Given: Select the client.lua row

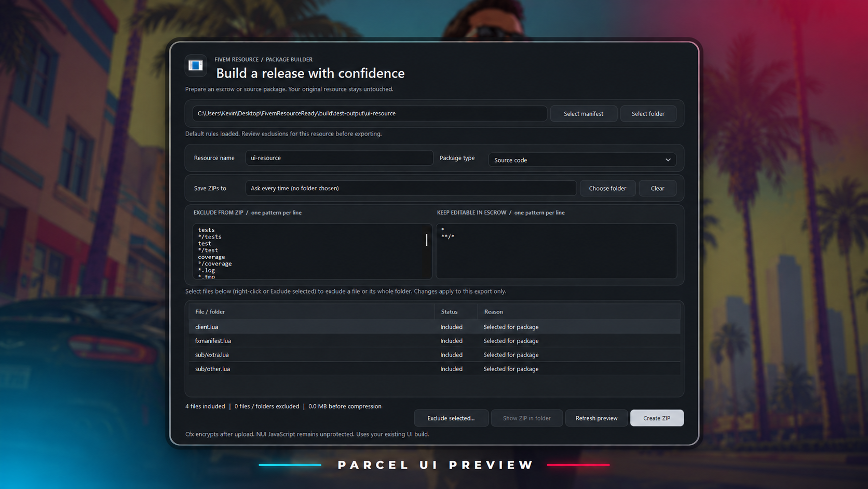Looking at the screenshot, I should pyautogui.click(x=434, y=327).
